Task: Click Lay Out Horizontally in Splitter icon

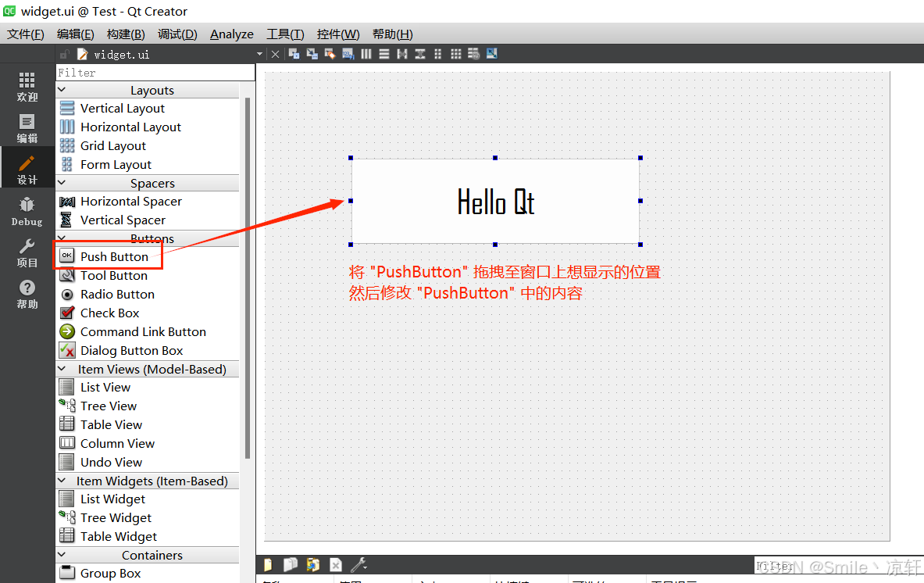Action: pos(402,54)
